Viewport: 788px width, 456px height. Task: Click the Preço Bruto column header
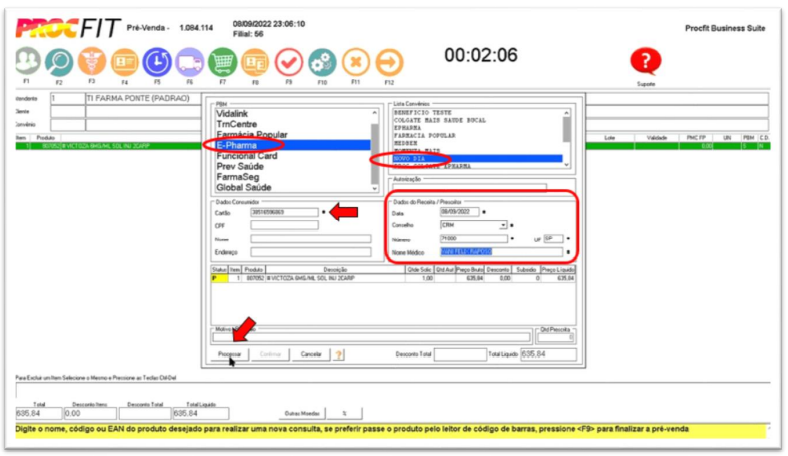tap(470, 270)
